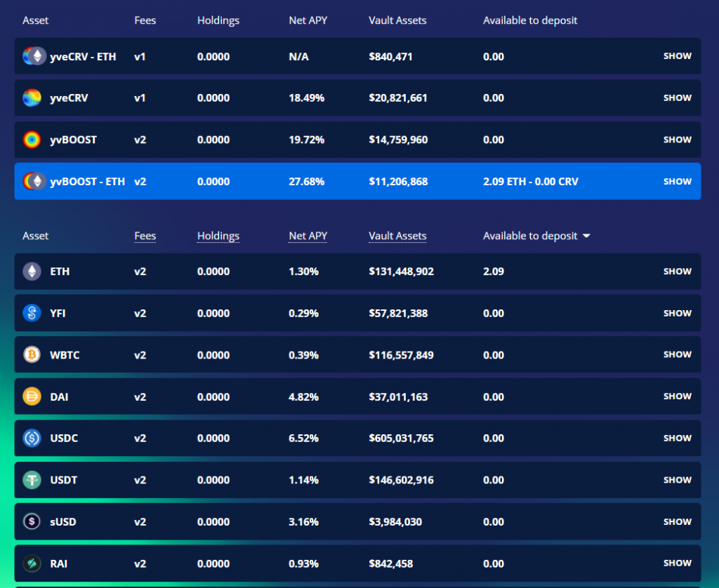Show details for the DAI vault
This screenshot has height=588, width=719.
click(678, 396)
